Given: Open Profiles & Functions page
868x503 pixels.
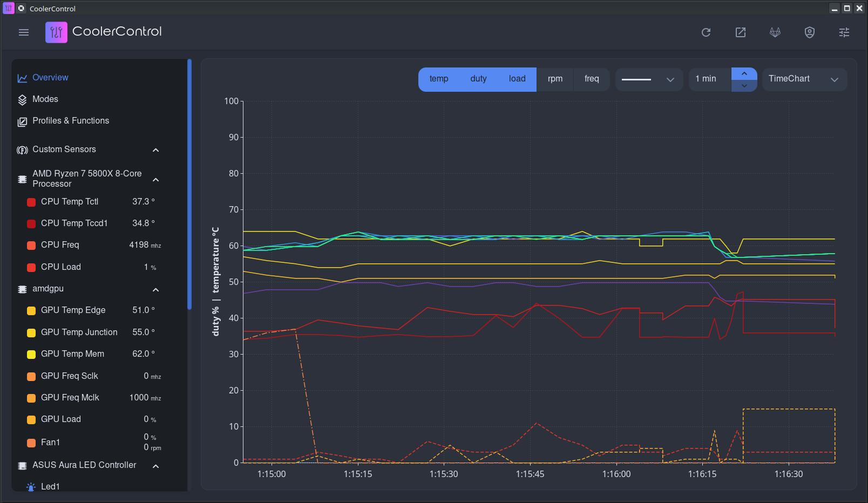Looking at the screenshot, I should (x=70, y=121).
